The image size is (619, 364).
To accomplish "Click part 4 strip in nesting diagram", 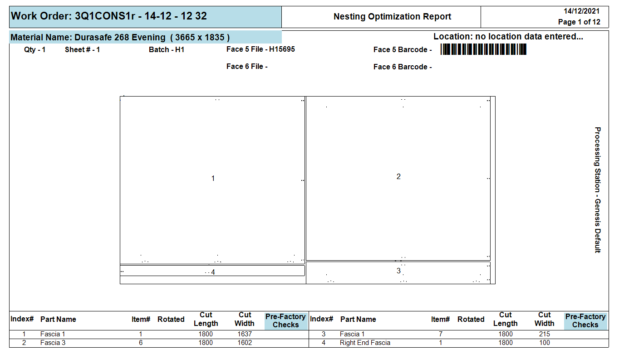I will click(x=212, y=271).
